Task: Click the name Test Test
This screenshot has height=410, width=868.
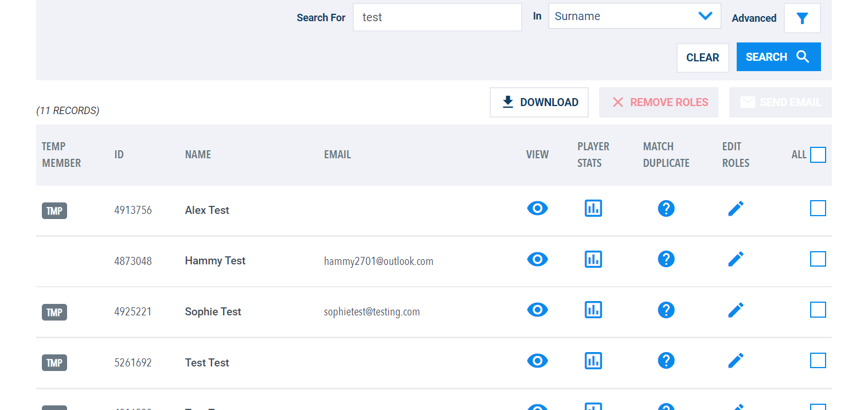Action: 207,362
